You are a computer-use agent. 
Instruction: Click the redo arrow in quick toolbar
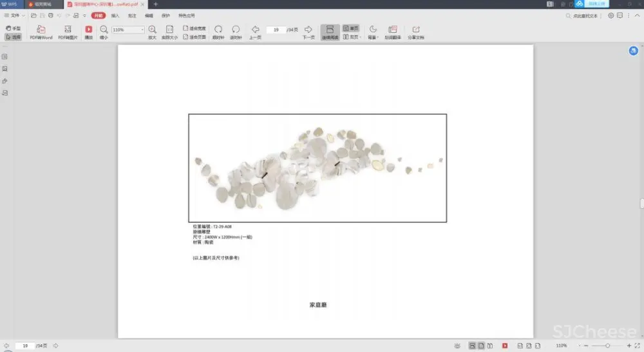click(68, 15)
